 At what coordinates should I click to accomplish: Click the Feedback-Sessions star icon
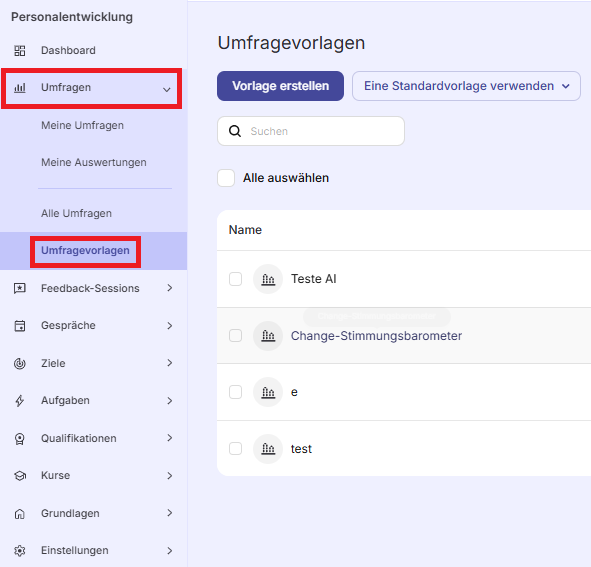20,288
